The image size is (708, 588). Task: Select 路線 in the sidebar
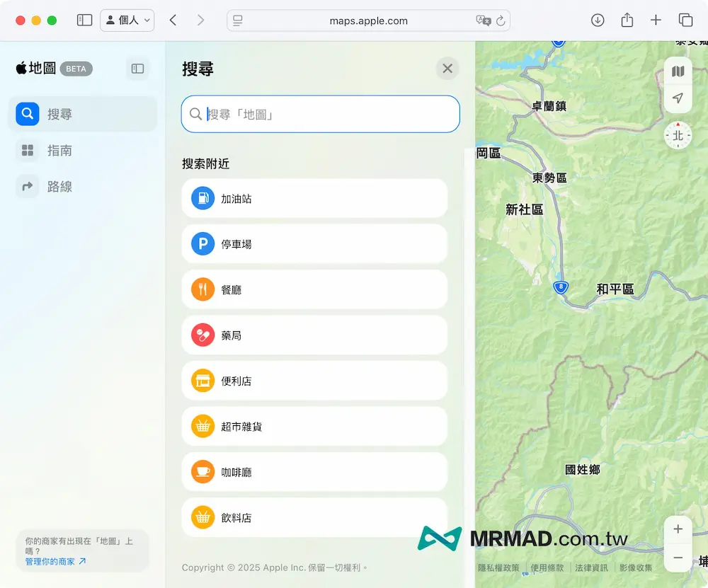click(59, 187)
